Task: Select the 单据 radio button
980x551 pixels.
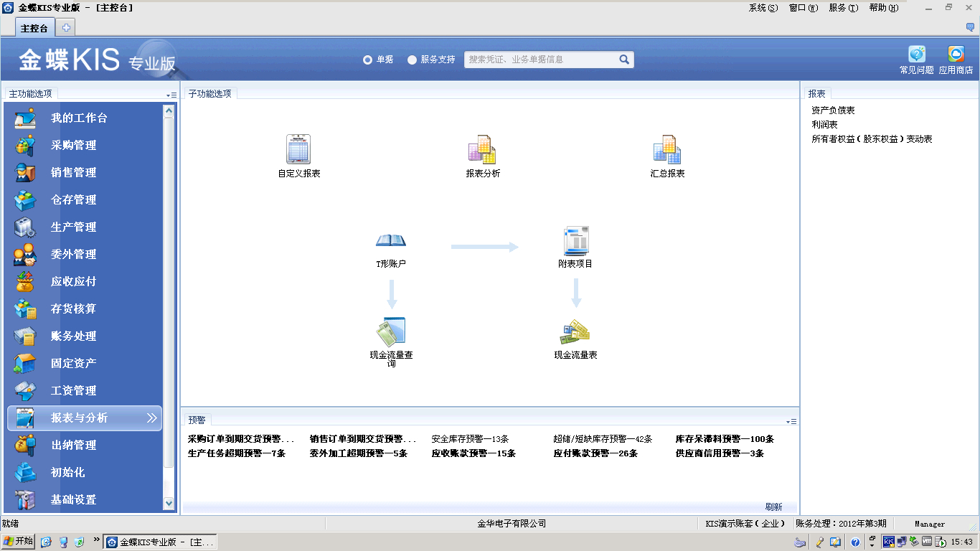Action: coord(367,60)
